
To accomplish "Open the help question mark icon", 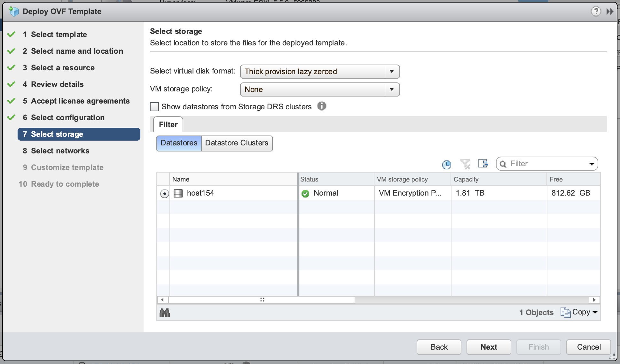I will 596,11.
